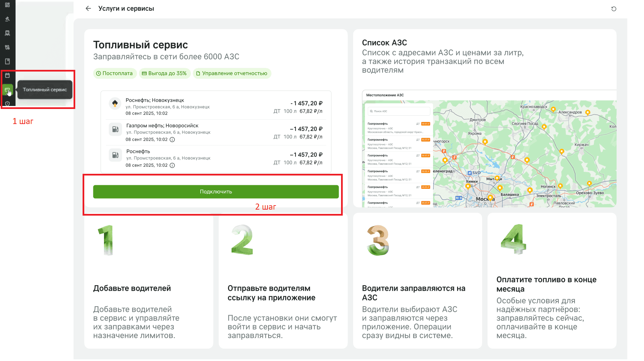The width and height of the screenshot is (644, 361).
Task: Open the Водители заправляются на АЗС card
Action: click(418, 281)
